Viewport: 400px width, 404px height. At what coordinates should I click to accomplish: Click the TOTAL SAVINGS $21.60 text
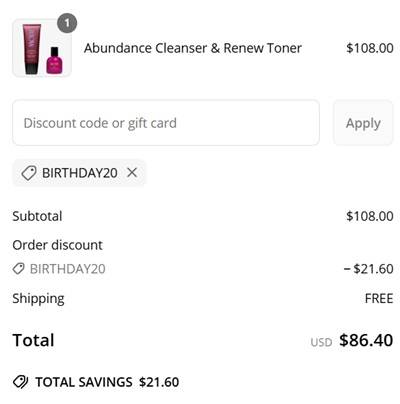pos(107,382)
